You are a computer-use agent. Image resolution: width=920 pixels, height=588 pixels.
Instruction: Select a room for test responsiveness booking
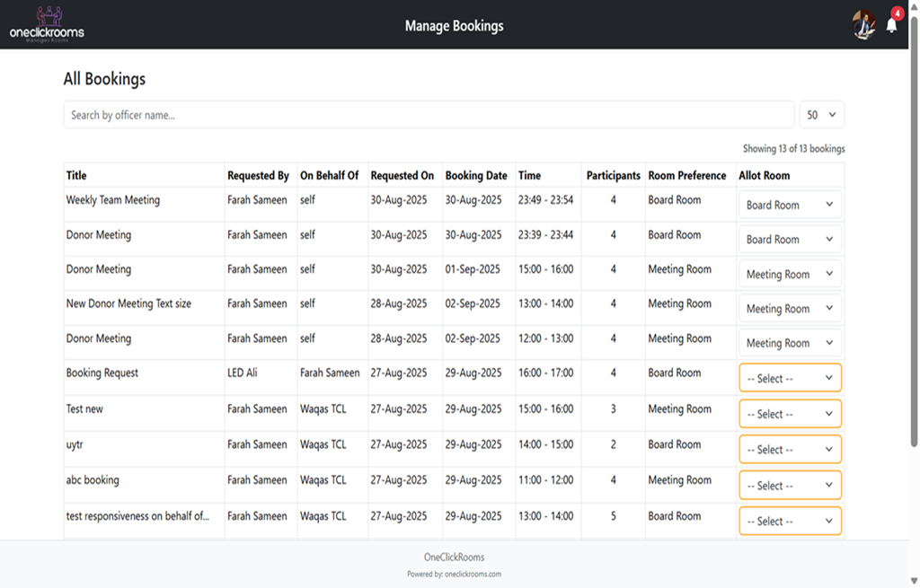[x=789, y=521]
